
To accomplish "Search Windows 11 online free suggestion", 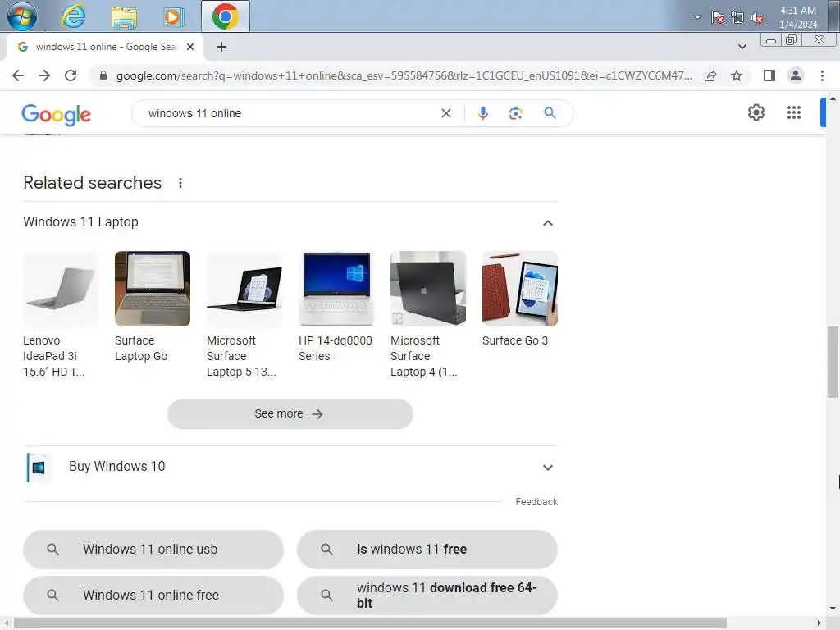I will pyautogui.click(x=153, y=596).
